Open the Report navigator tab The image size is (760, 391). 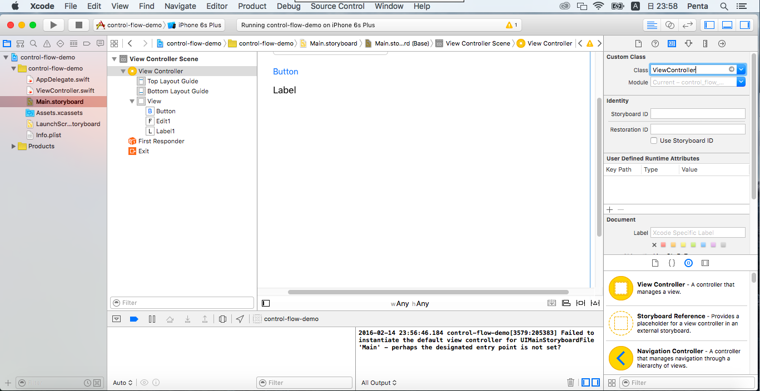tap(100, 43)
